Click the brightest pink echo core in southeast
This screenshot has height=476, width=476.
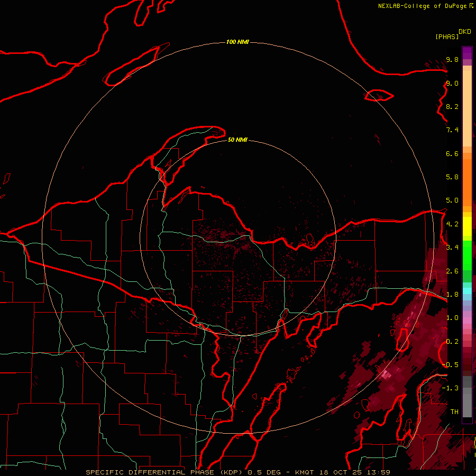click(386, 374)
